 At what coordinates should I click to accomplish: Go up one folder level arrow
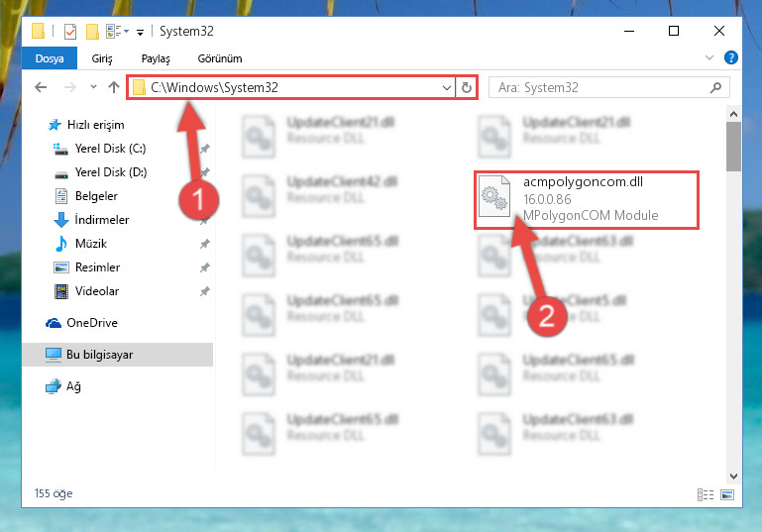114,87
